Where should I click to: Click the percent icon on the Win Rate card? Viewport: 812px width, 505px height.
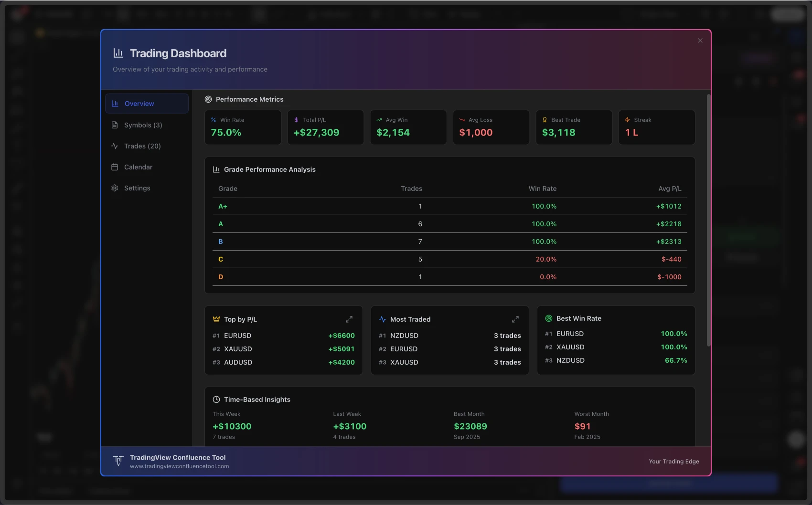pyautogui.click(x=213, y=120)
